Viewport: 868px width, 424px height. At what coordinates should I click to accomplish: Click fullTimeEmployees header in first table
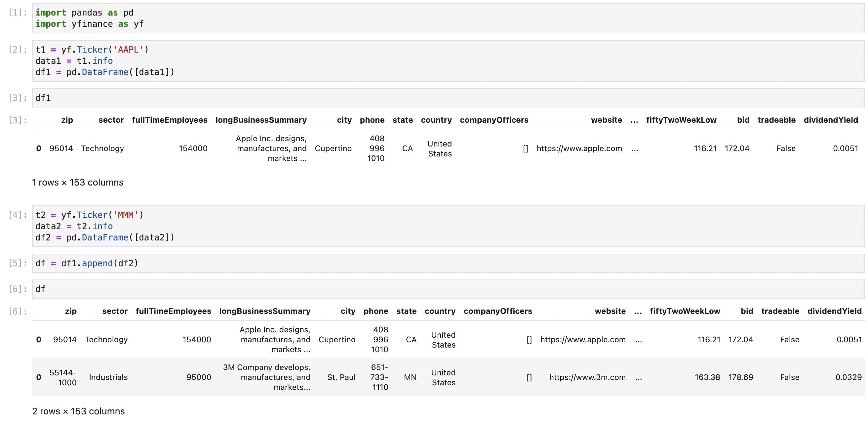click(x=170, y=120)
